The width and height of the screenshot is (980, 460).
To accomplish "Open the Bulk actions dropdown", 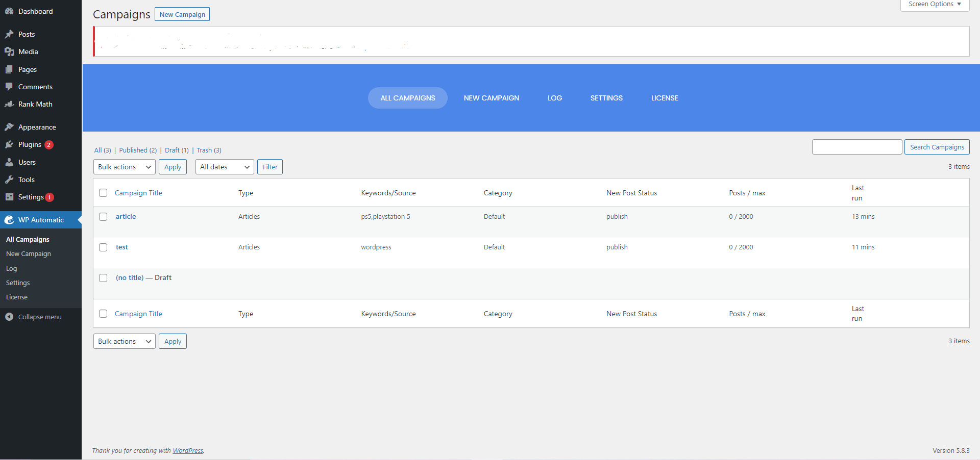I will (x=124, y=166).
